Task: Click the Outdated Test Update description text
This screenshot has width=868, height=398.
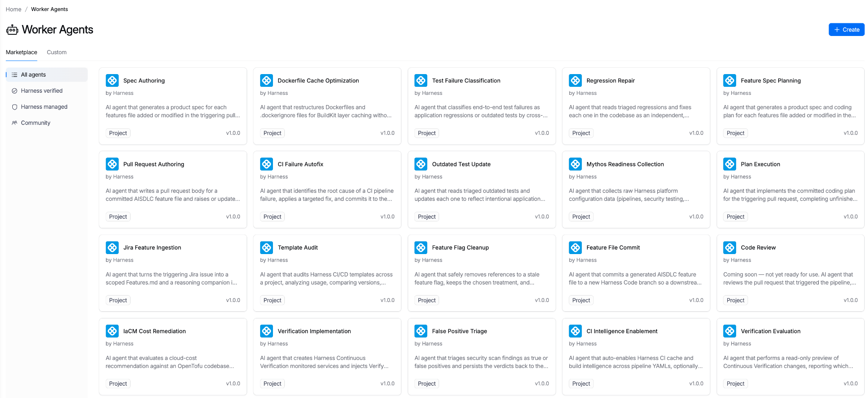Action: (x=480, y=195)
